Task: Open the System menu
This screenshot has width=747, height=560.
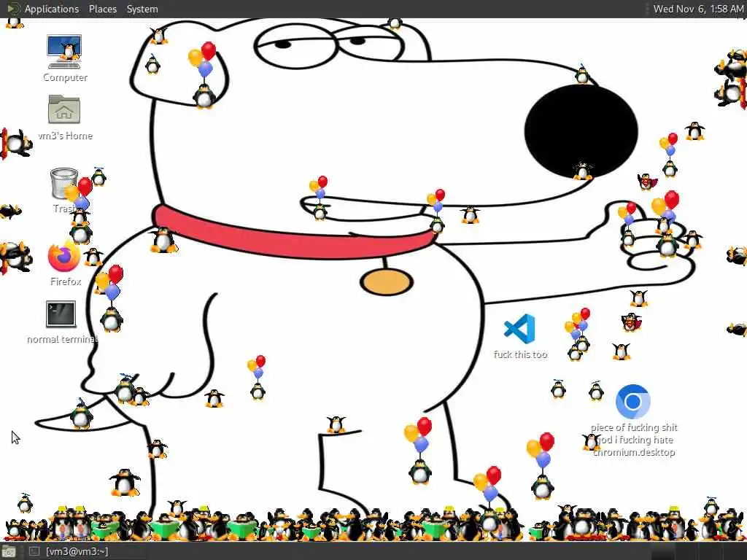Action: (x=142, y=9)
